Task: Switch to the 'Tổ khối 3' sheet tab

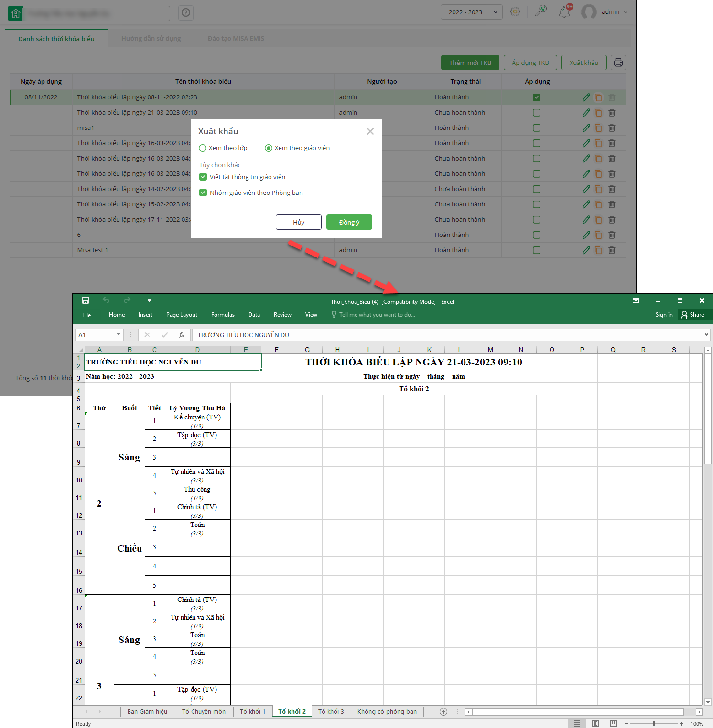Action: [331, 712]
